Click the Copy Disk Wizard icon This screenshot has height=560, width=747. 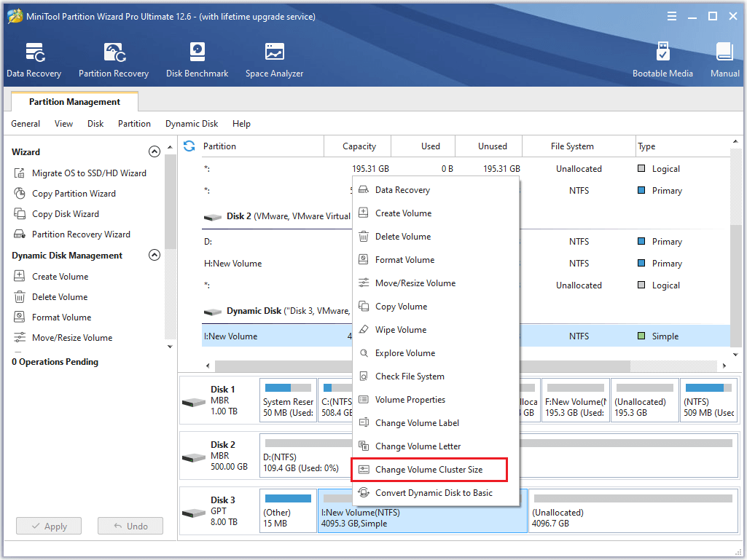tap(20, 214)
